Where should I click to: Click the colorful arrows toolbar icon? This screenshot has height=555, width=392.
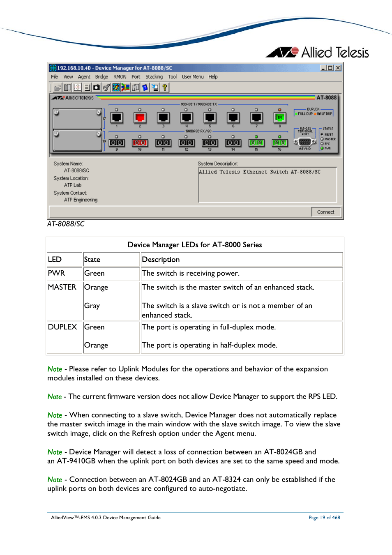126,88
